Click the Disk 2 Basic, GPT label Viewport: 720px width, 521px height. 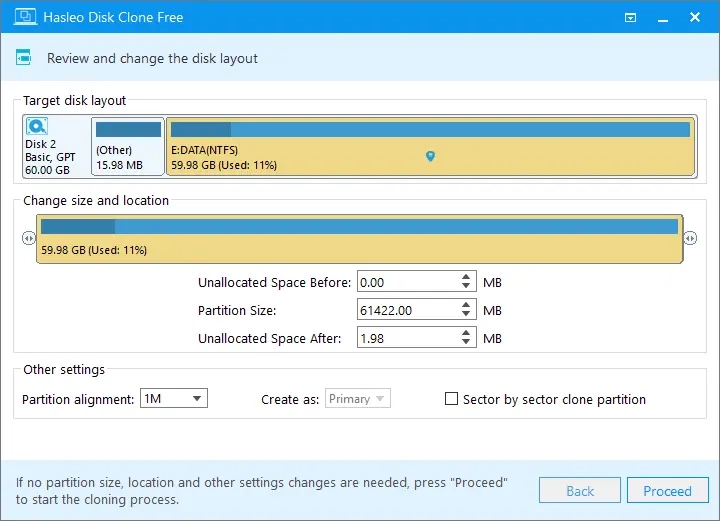tap(50, 157)
